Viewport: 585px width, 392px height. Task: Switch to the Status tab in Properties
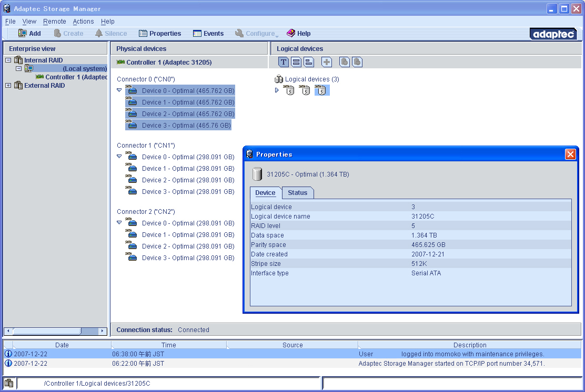[297, 193]
